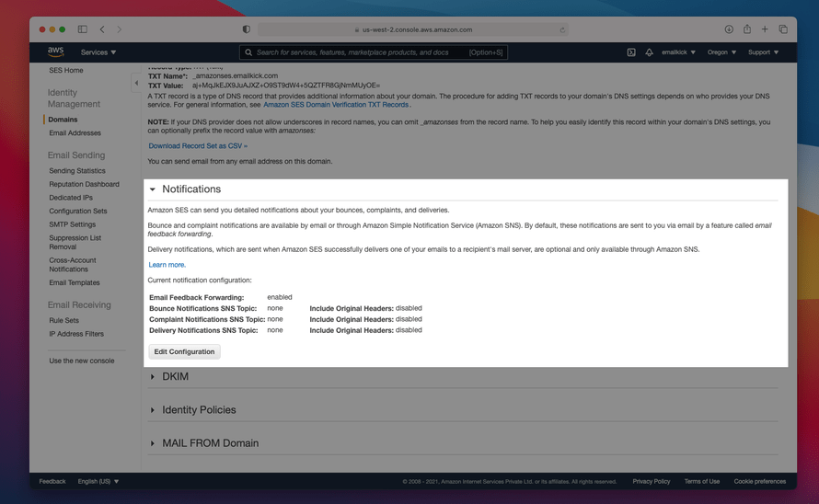Open Suppression List Removal page

tap(75, 242)
